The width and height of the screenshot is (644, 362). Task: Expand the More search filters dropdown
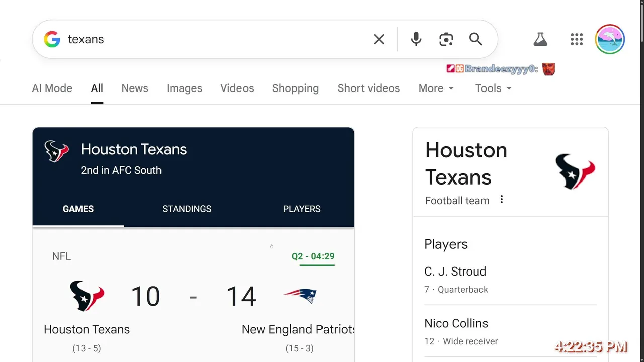coord(436,88)
